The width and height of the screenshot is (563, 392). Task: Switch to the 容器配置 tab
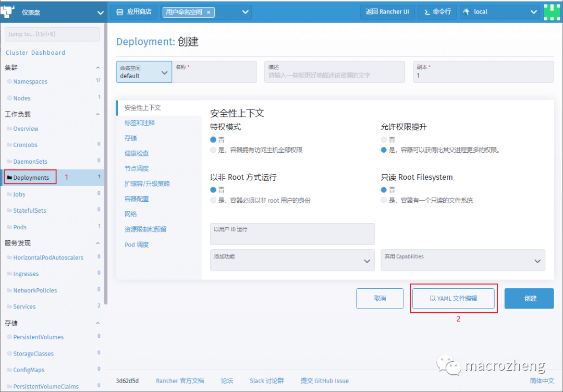[x=137, y=199]
